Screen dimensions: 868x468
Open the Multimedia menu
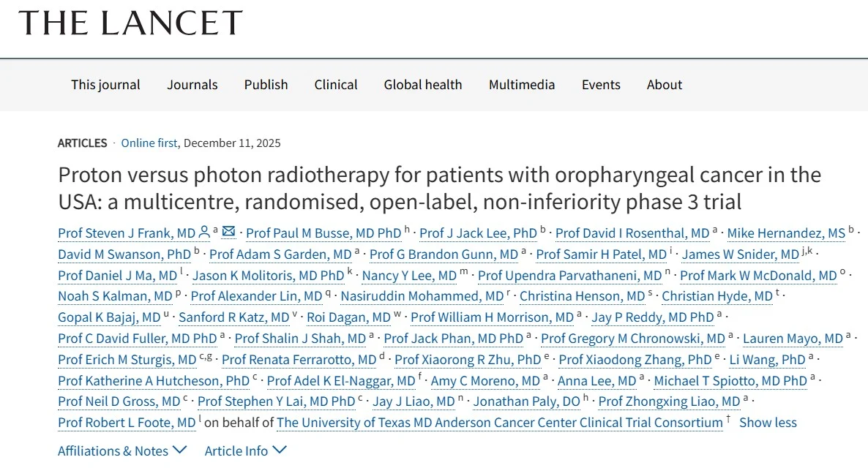(x=521, y=85)
